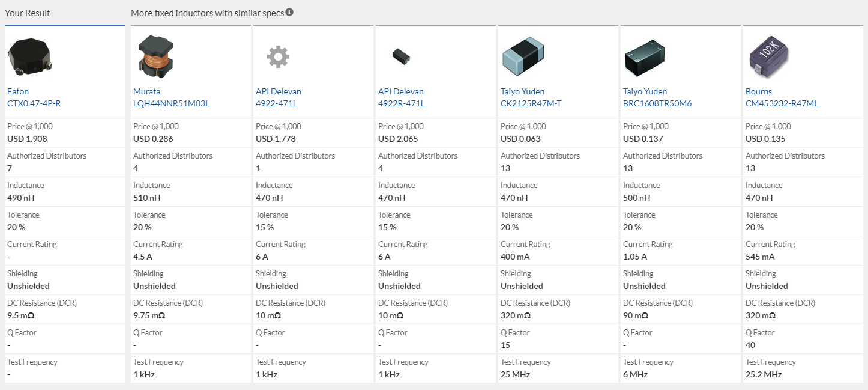Open API Delevan link above 4922-471L
Screen dimensions: 868x390
[279, 91]
